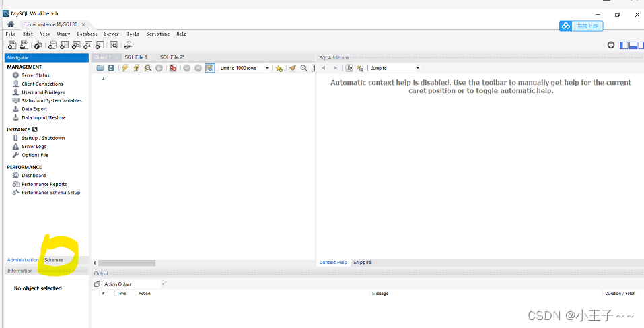This screenshot has height=328, width=644.
Task: Open the Edit menu
Action: (x=28, y=34)
